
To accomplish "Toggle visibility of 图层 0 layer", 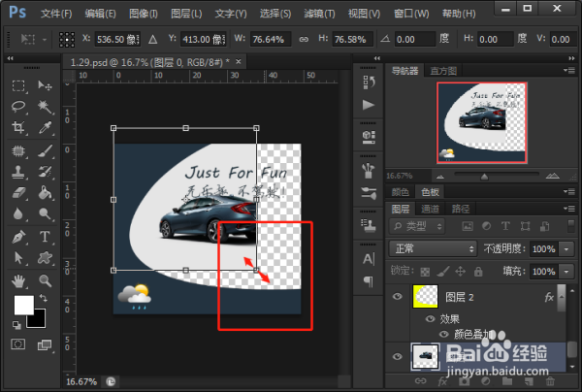I will 397,356.
